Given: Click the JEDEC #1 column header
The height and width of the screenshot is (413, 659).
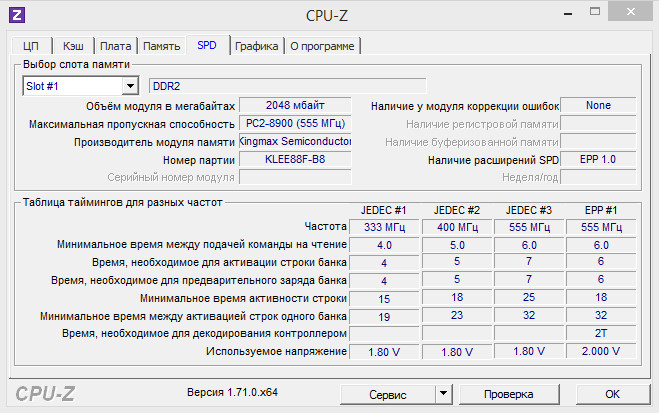Looking at the screenshot, I should click(383, 210).
